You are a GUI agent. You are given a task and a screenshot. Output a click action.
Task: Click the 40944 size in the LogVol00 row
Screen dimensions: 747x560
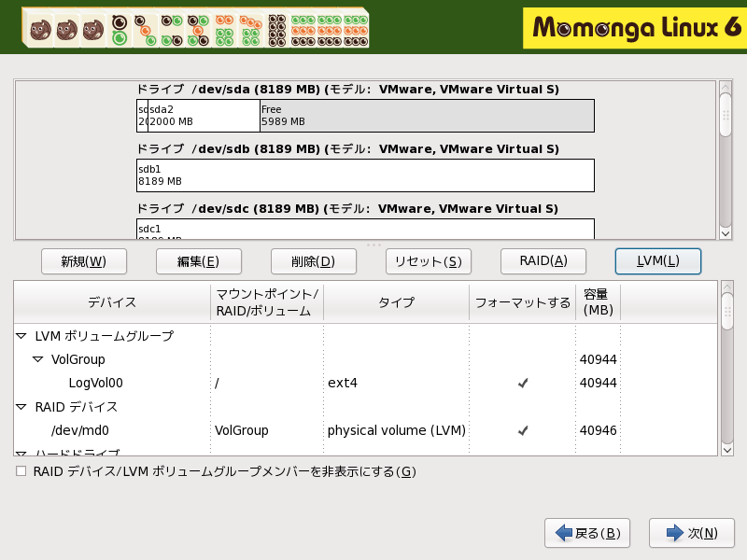pyautogui.click(x=598, y=383)
